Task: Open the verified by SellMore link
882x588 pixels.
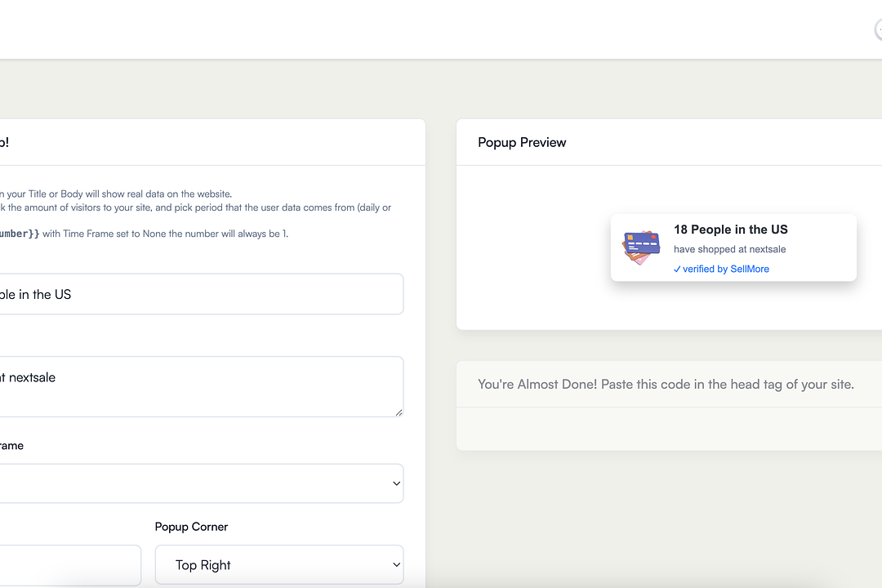Action: pos(726,269)
